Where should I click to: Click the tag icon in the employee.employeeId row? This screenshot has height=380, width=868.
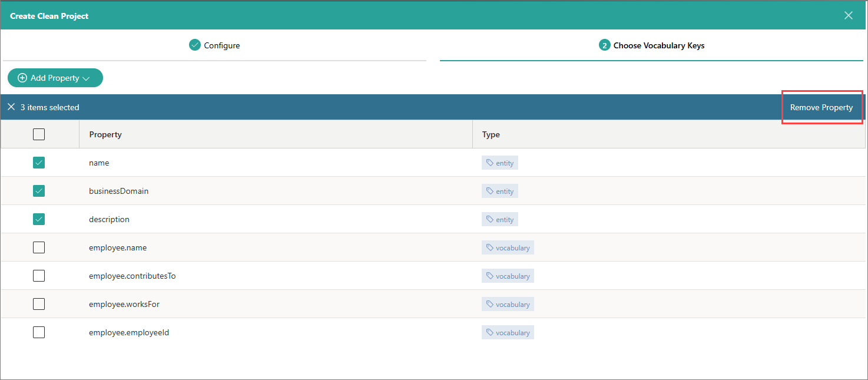(490, 332)
